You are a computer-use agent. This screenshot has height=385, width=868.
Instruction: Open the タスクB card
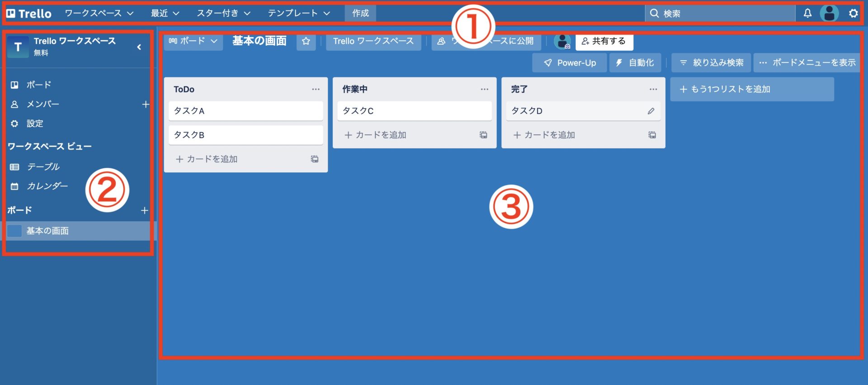click(x=246, y=135)
